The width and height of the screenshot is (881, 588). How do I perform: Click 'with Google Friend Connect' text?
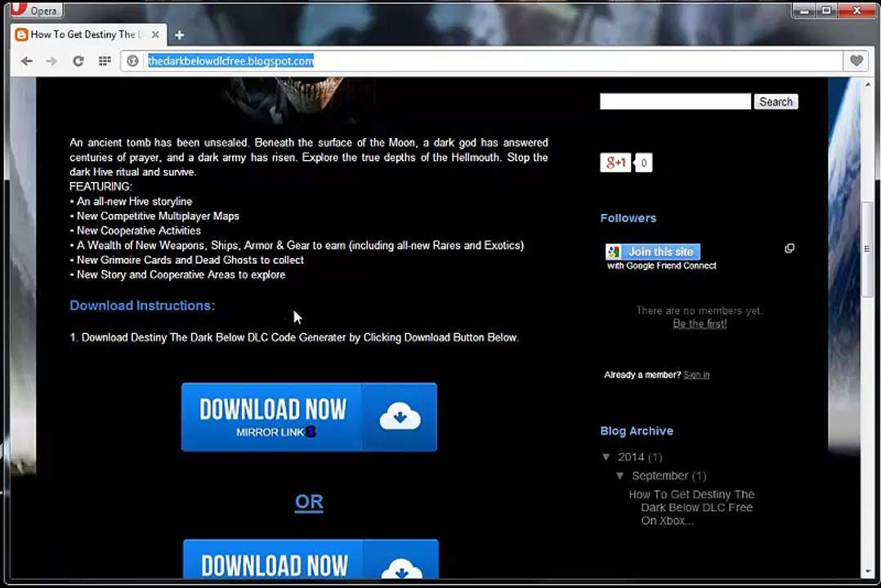661,265
